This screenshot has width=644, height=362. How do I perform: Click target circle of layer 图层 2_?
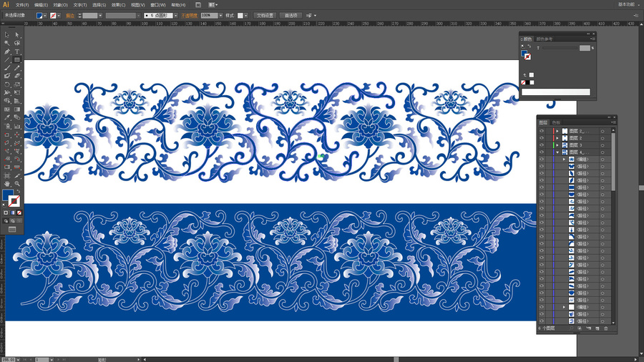[x=602, y=132]
